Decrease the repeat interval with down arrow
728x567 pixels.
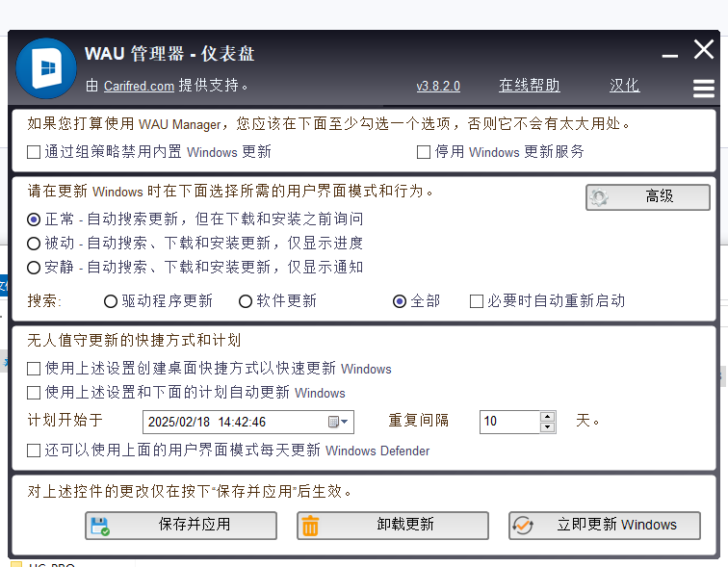548,427
